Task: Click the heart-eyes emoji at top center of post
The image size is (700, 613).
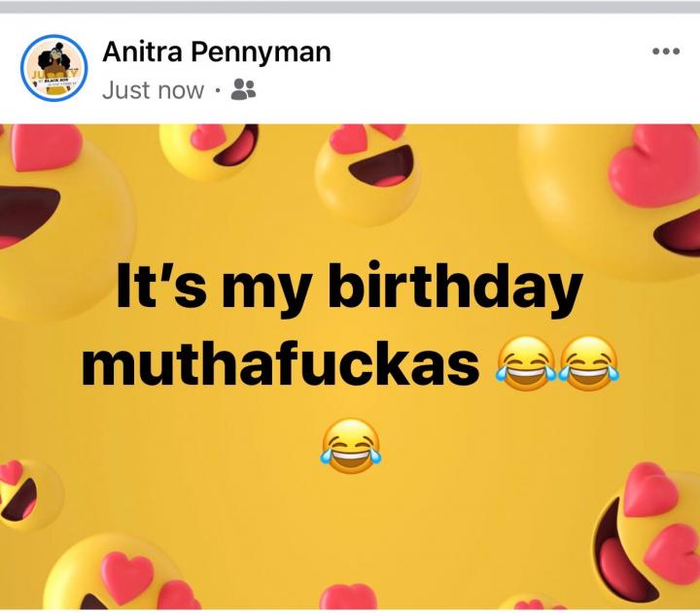Action: (367, 165)
